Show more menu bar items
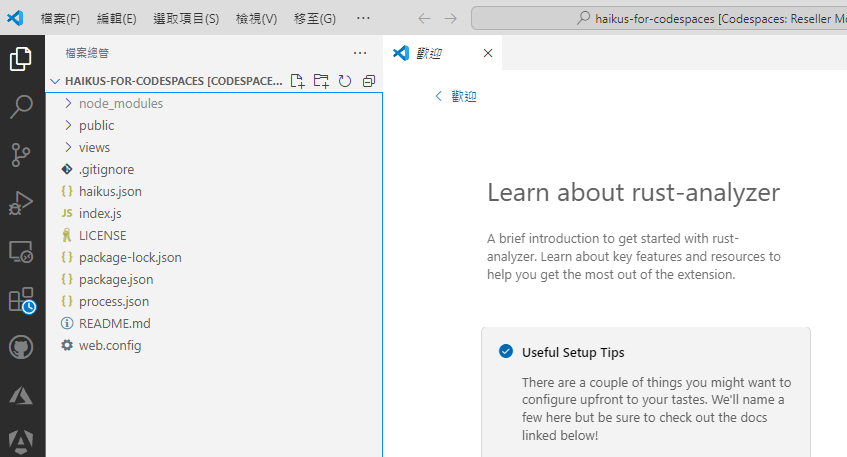The image size is (847, 457). tap(364, 18)
